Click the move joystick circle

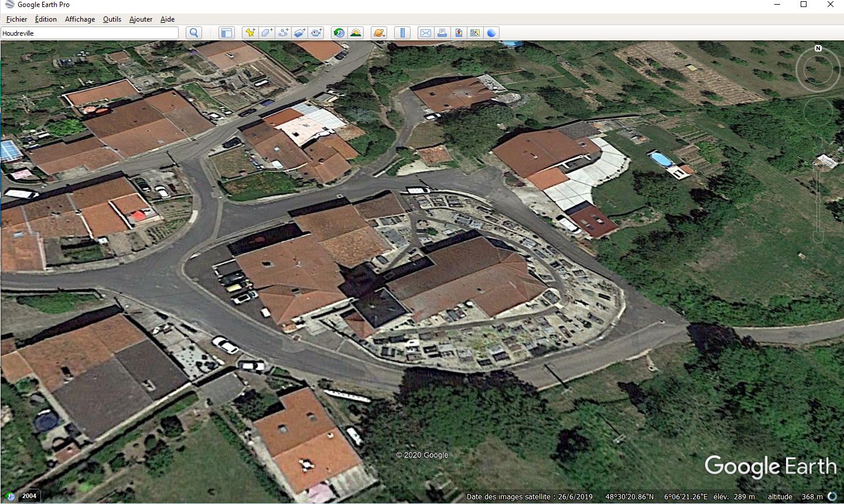[x=818, y=112]
